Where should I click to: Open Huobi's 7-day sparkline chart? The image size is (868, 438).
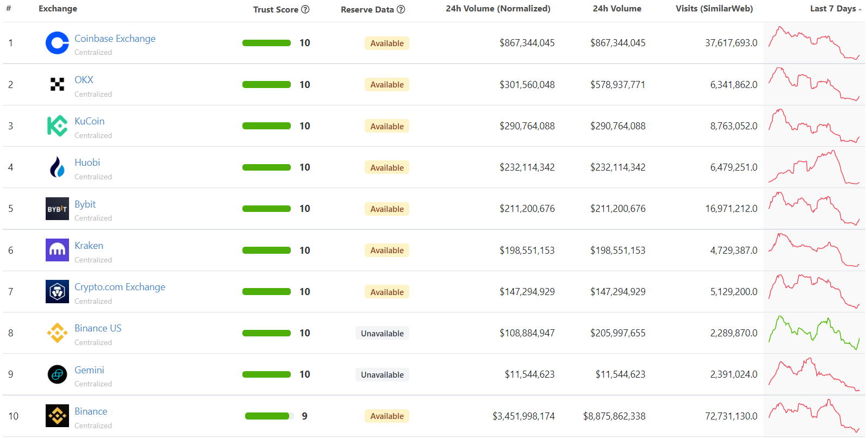[814, 167]
